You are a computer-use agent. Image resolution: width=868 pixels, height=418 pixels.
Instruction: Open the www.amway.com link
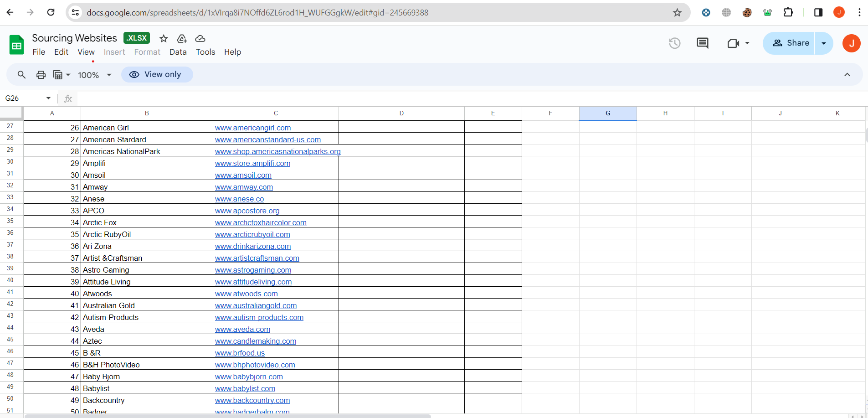(x=244, y=187)
